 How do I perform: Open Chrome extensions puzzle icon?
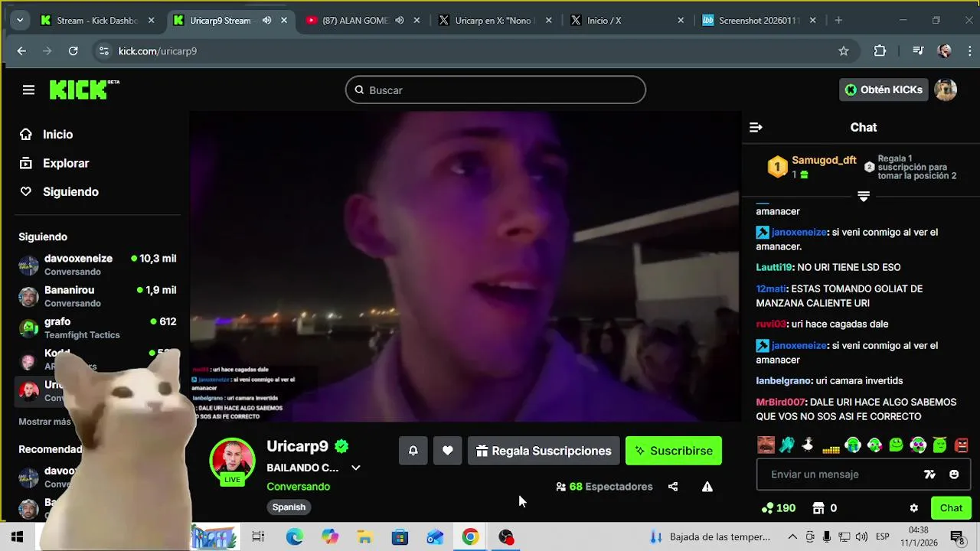[x=880, y=51]
